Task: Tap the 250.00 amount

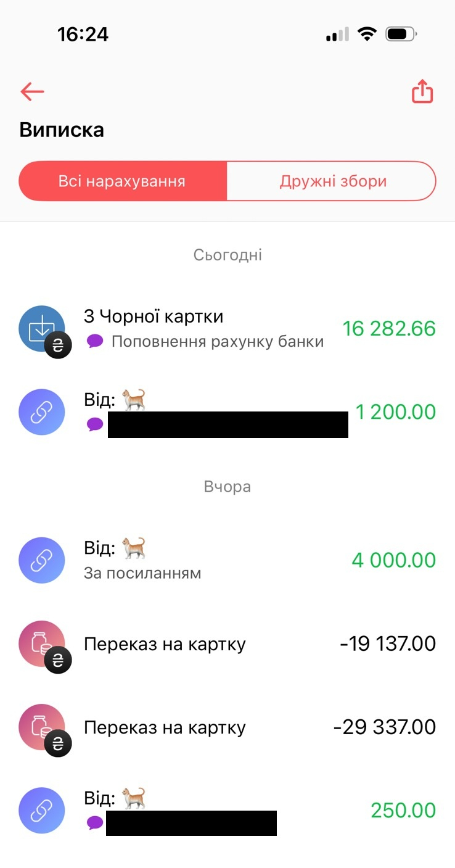Action: pos(403,811)
